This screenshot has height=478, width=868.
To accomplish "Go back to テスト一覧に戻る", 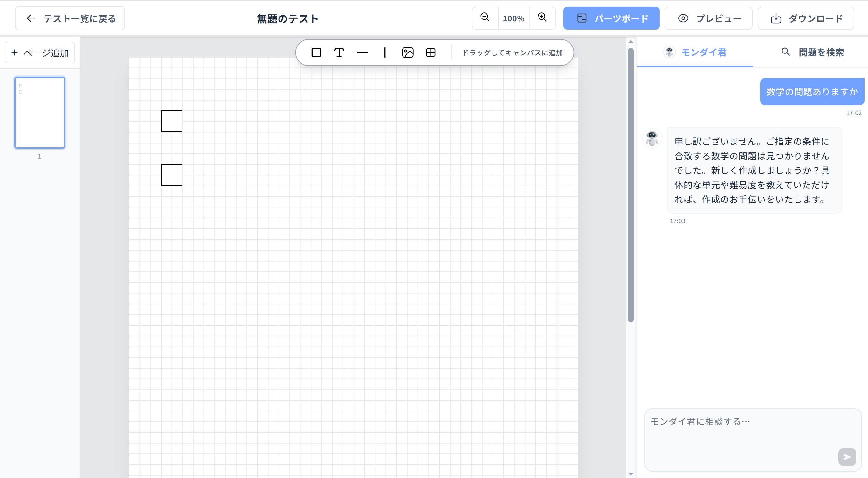I will pyautogui.click(x=70, y=18).
